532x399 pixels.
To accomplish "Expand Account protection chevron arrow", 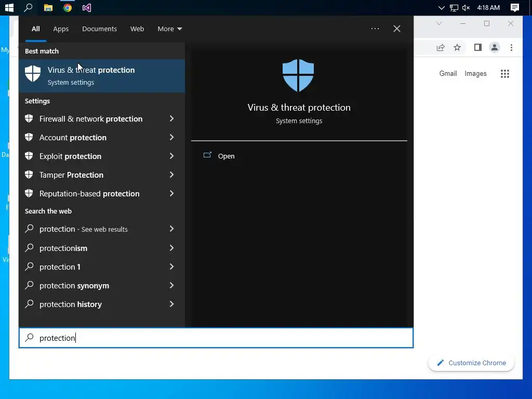I will (x=171, y=137).
